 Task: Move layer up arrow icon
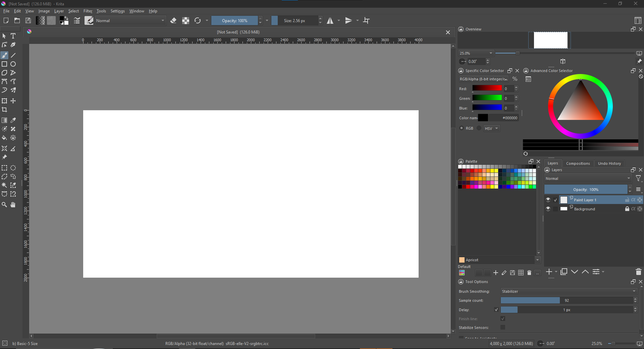tap(585, 272)
